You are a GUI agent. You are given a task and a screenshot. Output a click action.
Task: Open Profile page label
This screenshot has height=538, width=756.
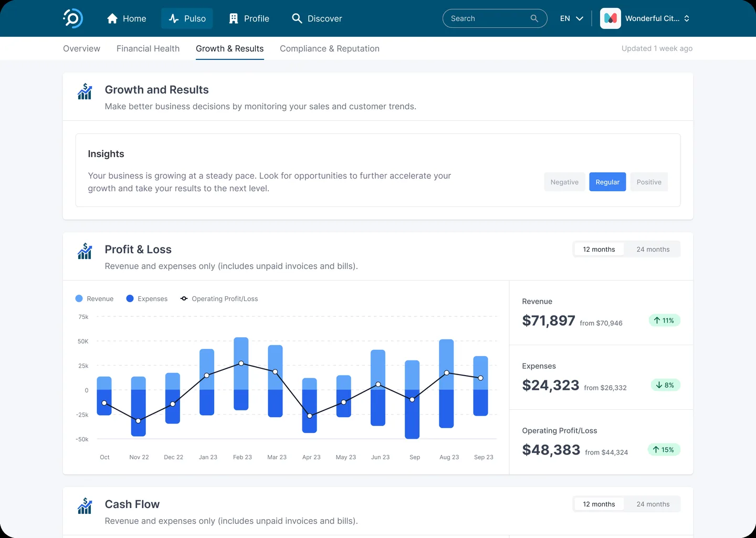coord(257,18)
